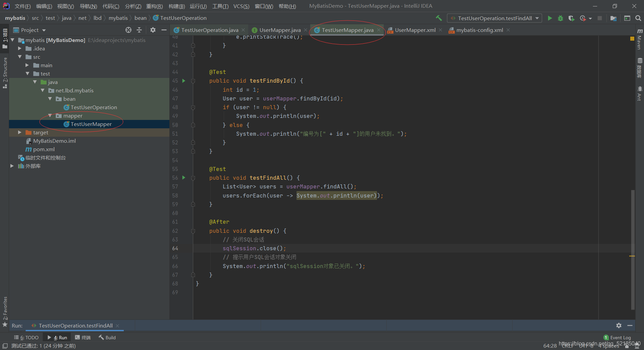Toggle tool window bars at bottom-left corner

pyautogui.click(x=5, y=346)
